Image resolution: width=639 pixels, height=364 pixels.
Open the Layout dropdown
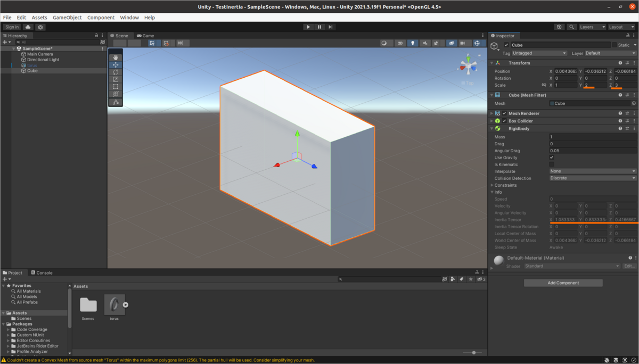tap(622, 27)
